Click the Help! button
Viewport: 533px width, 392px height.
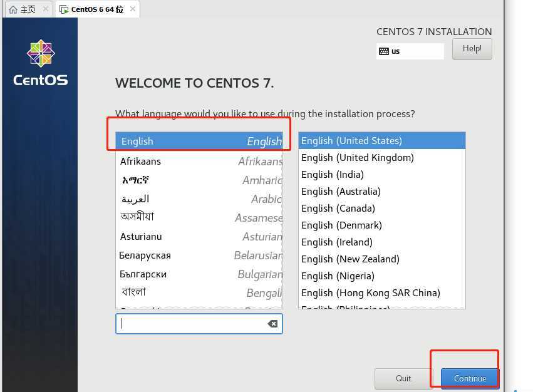[472, 49]
